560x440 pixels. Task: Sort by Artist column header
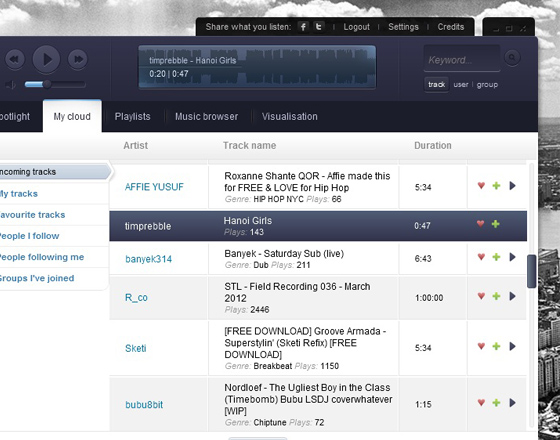tap(136, 145)
